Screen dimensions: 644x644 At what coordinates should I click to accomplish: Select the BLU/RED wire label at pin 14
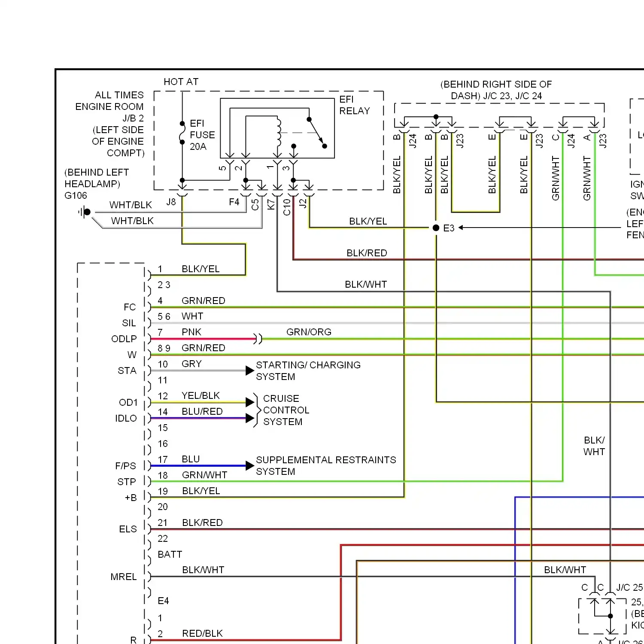point(202,411)
